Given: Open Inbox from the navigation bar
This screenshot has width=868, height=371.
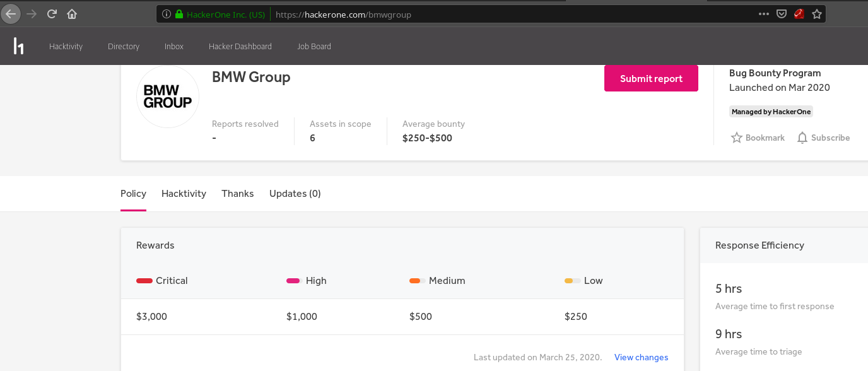Looking at the screenshot, I should 174,46.
